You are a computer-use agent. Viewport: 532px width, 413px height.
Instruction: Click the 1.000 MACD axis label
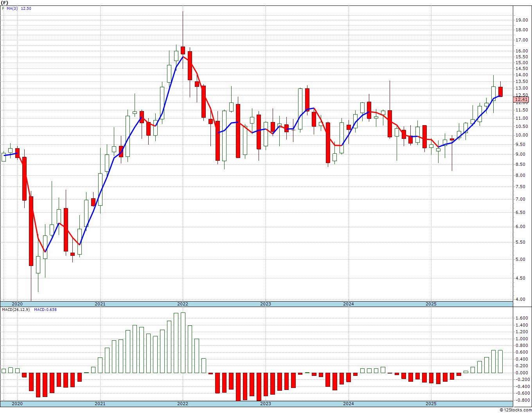pos(521,339)
